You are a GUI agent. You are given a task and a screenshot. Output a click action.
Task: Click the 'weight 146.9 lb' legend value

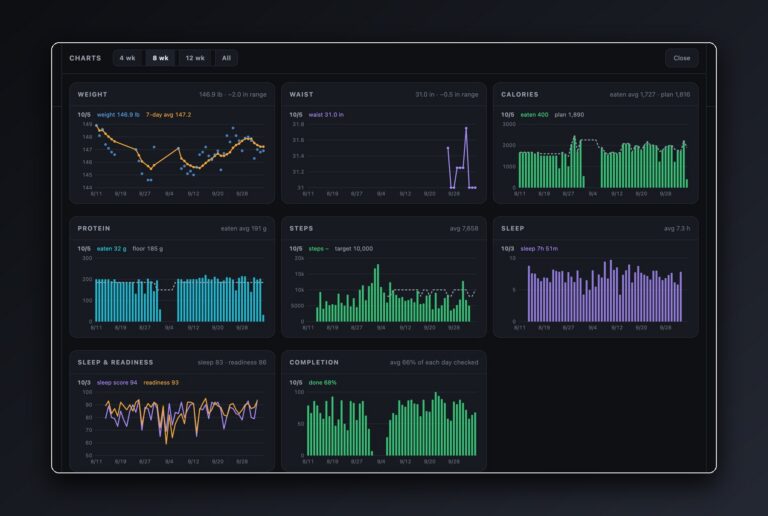(118, 115)
